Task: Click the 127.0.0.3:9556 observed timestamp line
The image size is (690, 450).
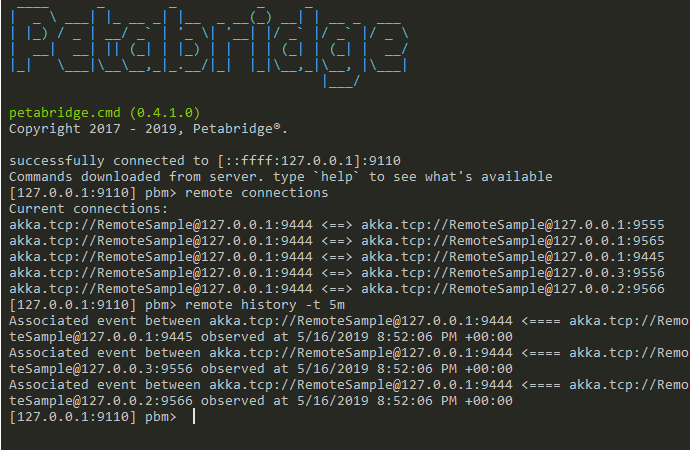Action: click(261, 369)
